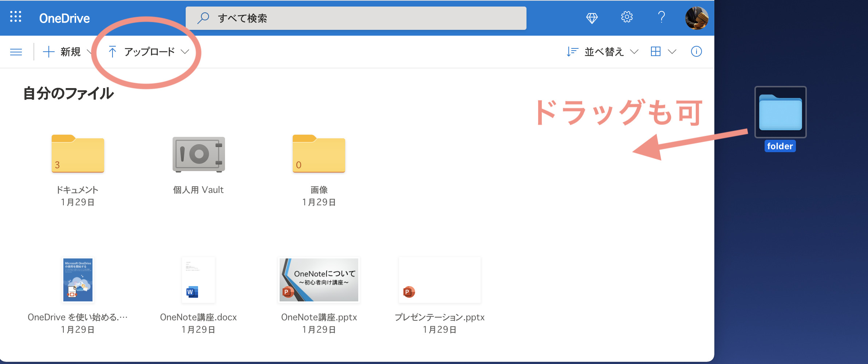This screenshot has height=364, width=868.
Task: Open the プレゼンテーション.pptx thumbnail
Action: (440, 280)
